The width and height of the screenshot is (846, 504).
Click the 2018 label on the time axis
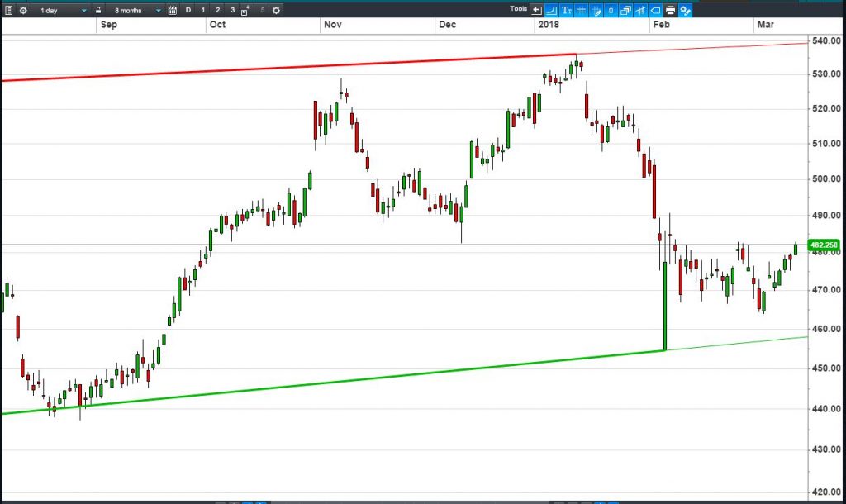point(549,24)
